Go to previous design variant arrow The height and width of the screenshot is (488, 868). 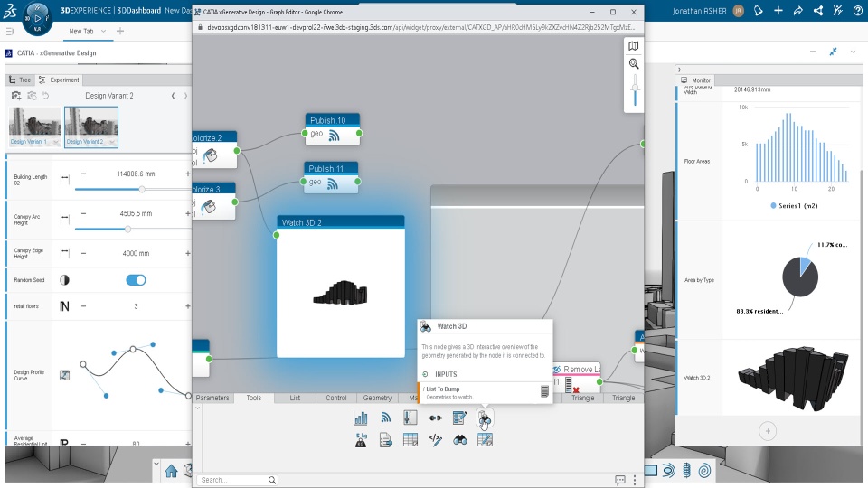click(174, 96)
